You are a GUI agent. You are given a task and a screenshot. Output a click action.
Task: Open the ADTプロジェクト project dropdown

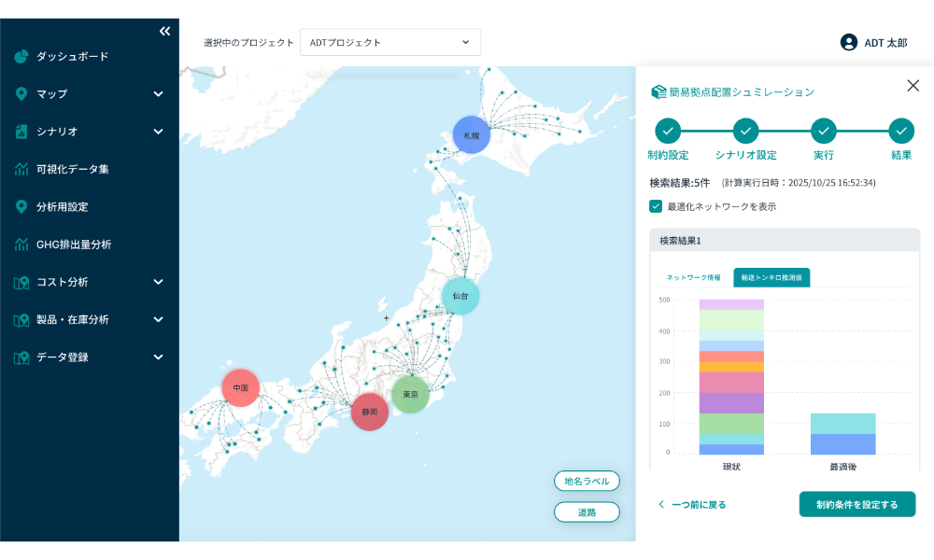[390, 42]
